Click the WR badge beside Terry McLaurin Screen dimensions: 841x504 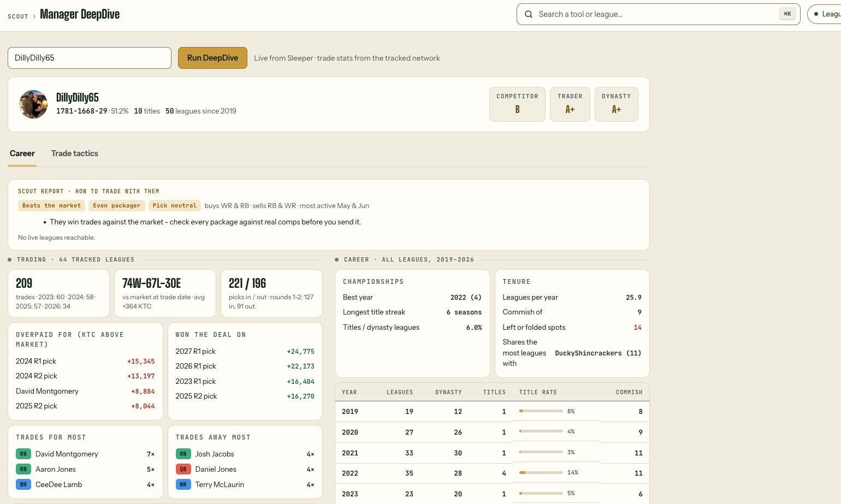183,484
